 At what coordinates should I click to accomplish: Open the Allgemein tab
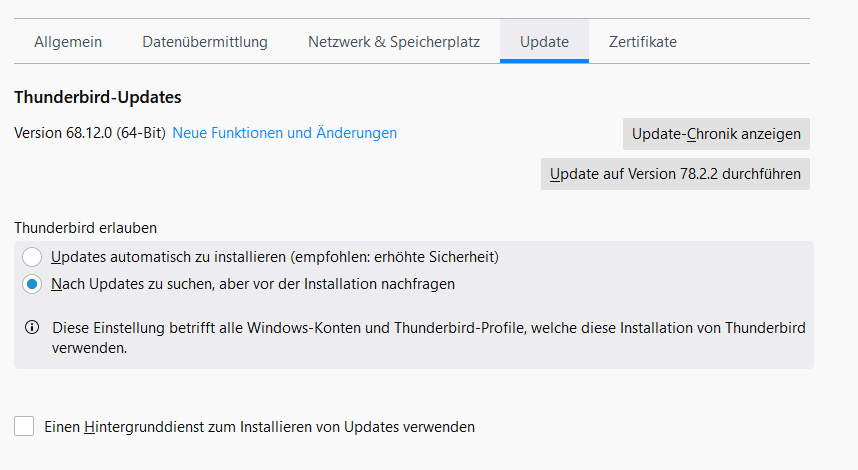[x=68, y=42]
